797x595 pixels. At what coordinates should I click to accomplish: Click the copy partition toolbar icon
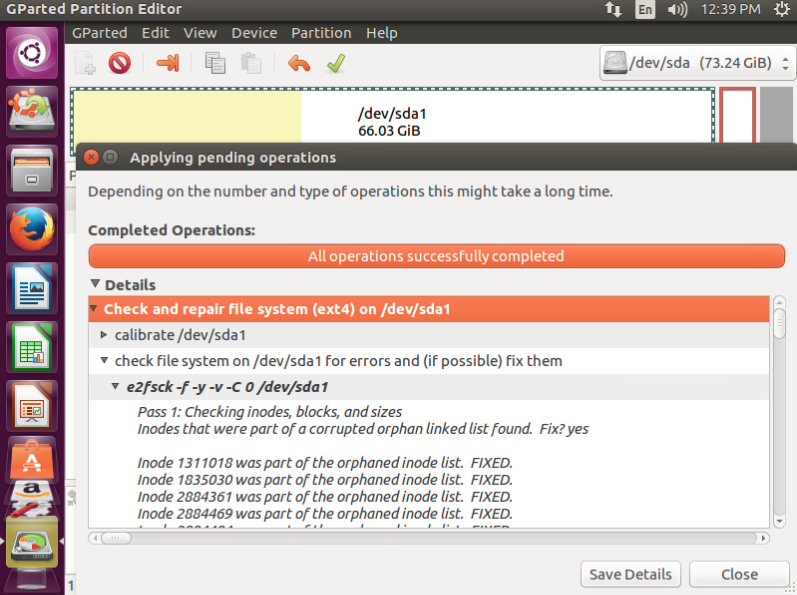click(215, 64)
